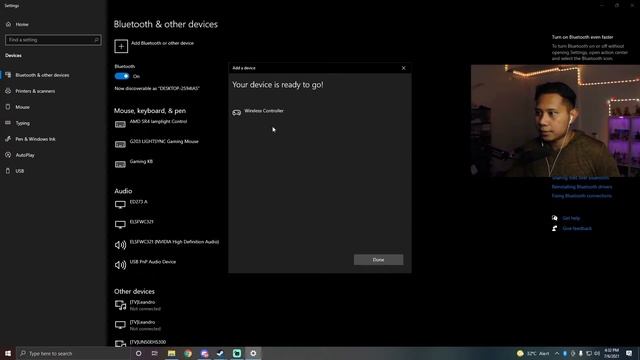Click the weather widget on taskbar
This screenshot has width=640, height=360.
[533, 353]
